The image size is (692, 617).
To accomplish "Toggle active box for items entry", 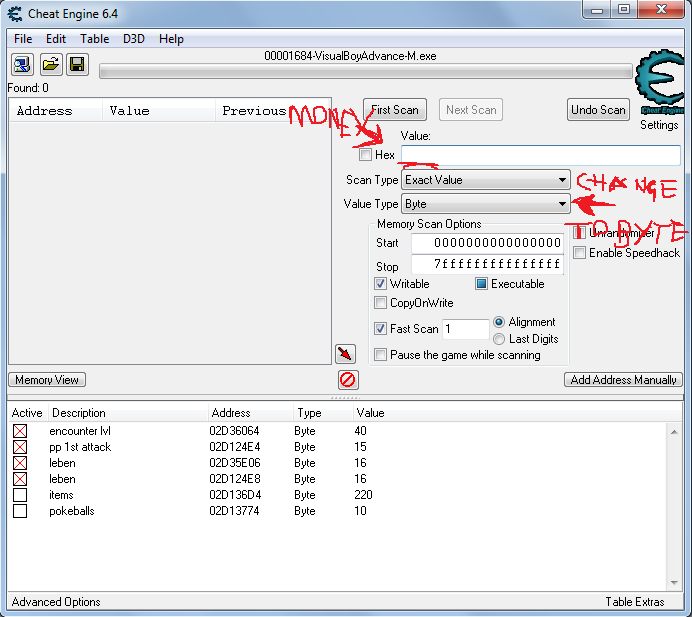I will pyautogui.click(x=20, y=495).
